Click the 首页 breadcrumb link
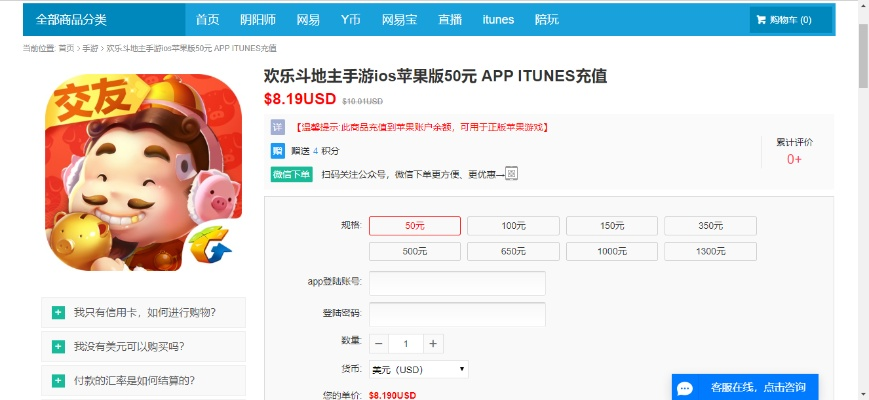 coord(66,49)
